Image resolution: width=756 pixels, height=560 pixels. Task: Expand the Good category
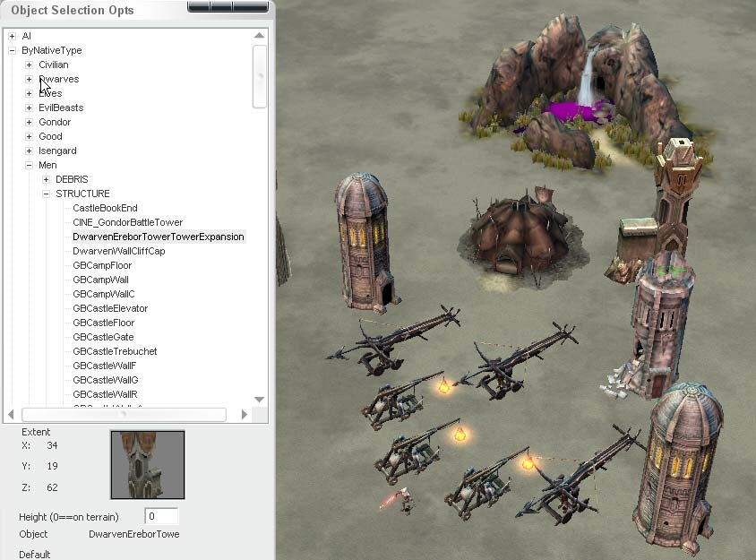click(29, 136)
